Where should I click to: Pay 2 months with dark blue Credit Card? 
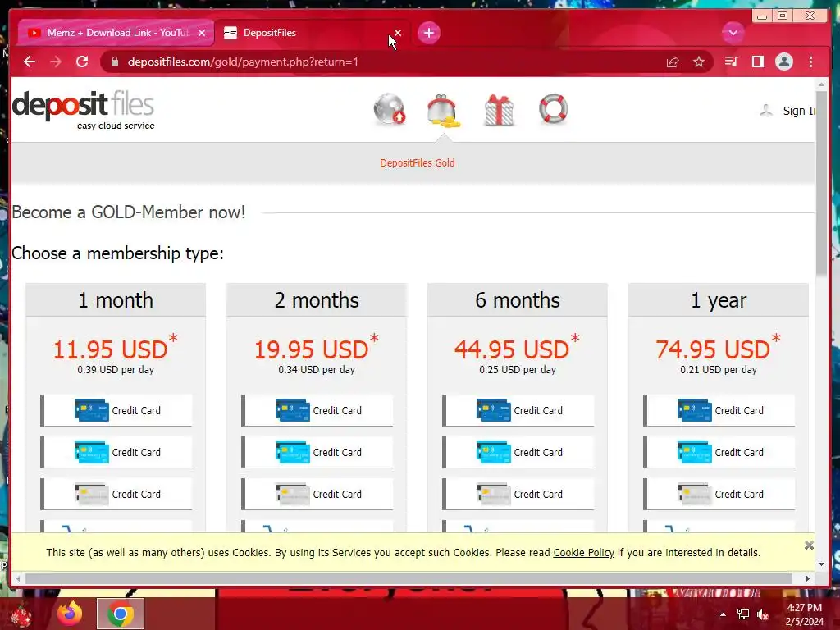pos(317,410)
